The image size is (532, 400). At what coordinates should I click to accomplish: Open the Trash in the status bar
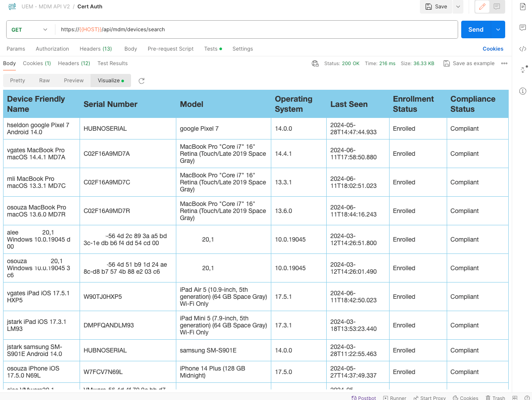pyautogui.click(x=495, y=398)
